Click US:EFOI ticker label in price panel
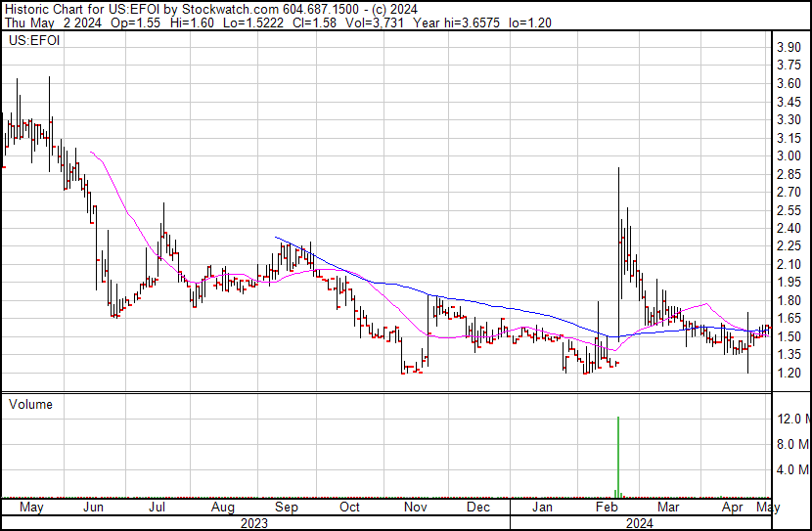812x531 pixels. tap(31, 41)
